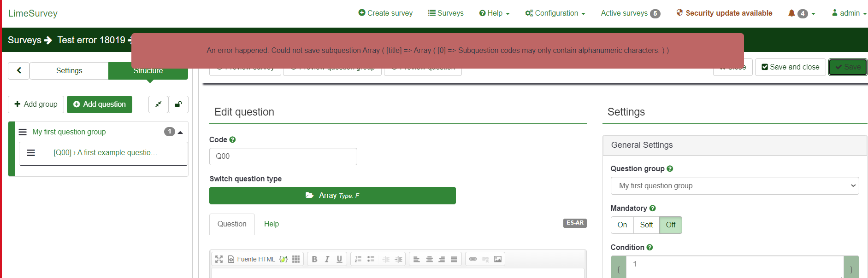Click My first question group title
Image resolution: width=868 pixels, height=278 pixels.
[x=69, y=132]
